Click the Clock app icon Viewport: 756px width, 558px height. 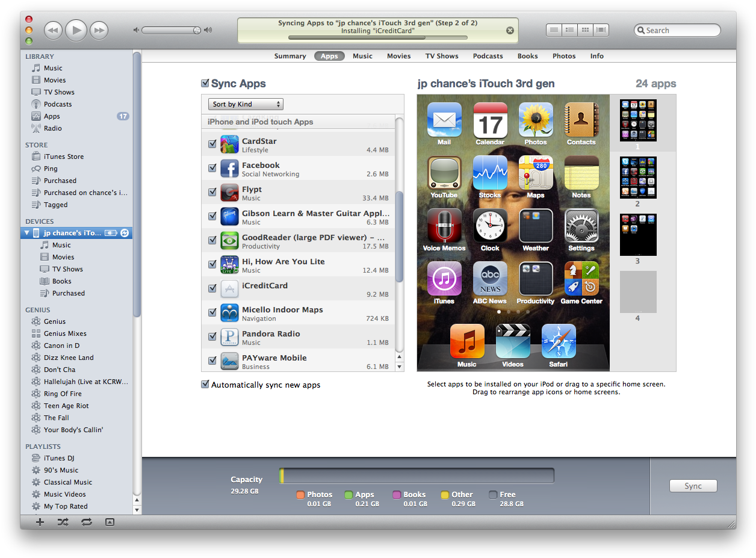click(x=490, y=226)
